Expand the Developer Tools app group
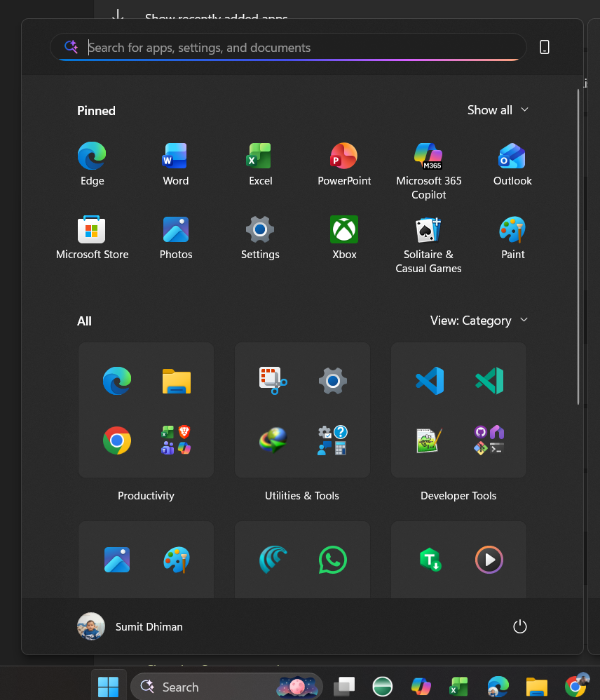Viewport: 600px width, 700px height. 489,440
